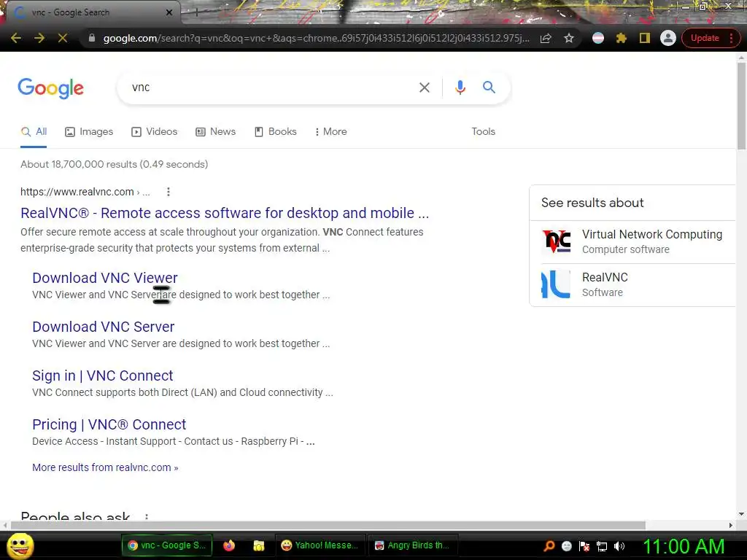
Task: Open the white round face tray icon
Action: pos(567,546)
